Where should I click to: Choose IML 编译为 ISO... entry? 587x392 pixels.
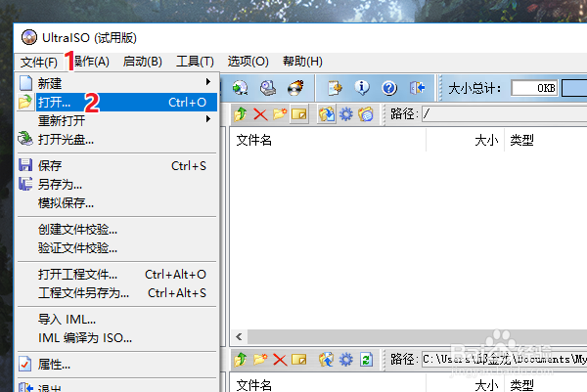(116, 338)
